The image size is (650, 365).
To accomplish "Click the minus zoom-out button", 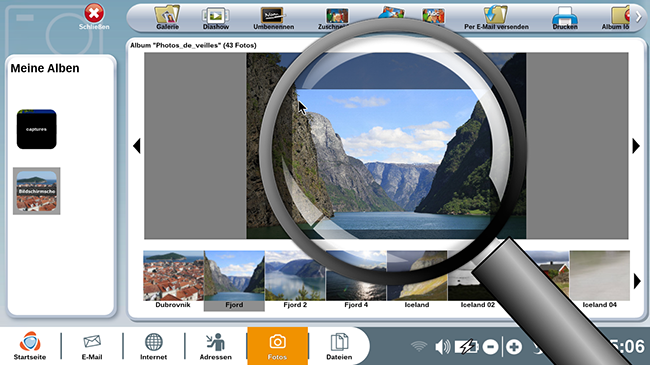I will (490, 347).
